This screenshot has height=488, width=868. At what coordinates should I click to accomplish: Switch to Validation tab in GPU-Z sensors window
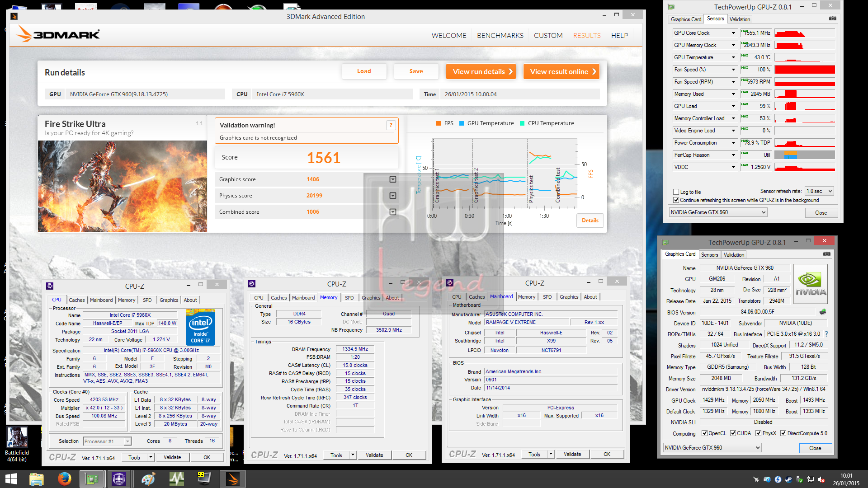coord(740,19)
